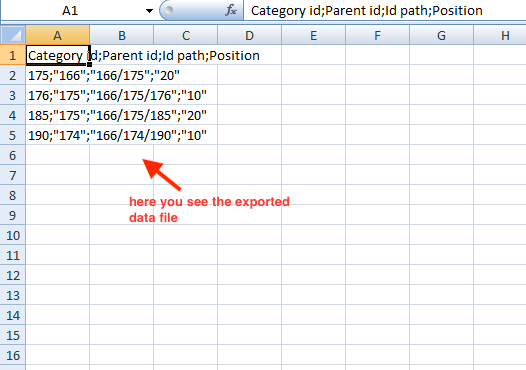Select column G header
Image resolution: width=526 pixels, height=370 pixels.
(x=441, y=35)
